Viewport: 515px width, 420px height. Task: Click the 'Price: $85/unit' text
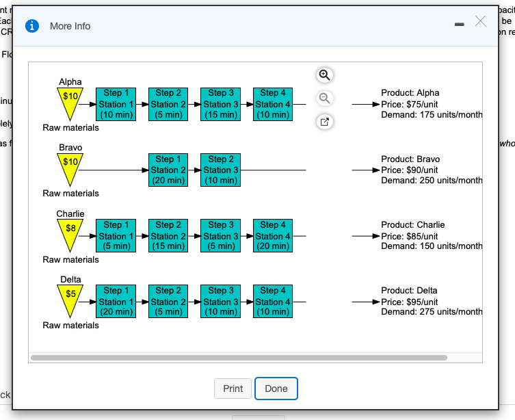tap(409, 236)
